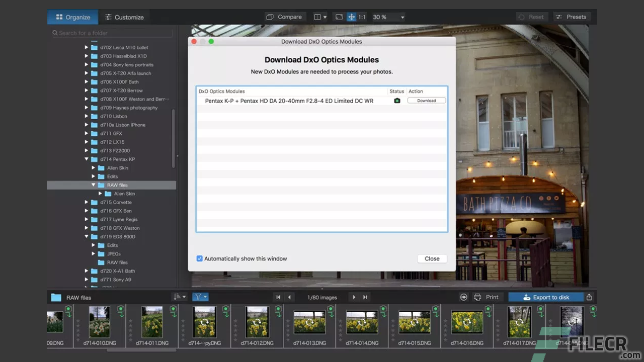The height and width of the screenshot is (362, 644).
Task: Expand the d703 Hasselblad X1D folder
Action: pyautogui.click(x=87, y=56)
